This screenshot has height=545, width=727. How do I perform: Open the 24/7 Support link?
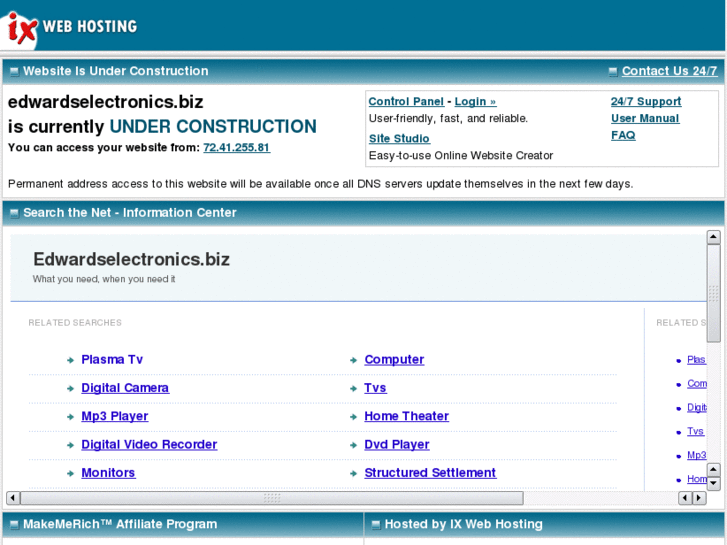[646, 102]
